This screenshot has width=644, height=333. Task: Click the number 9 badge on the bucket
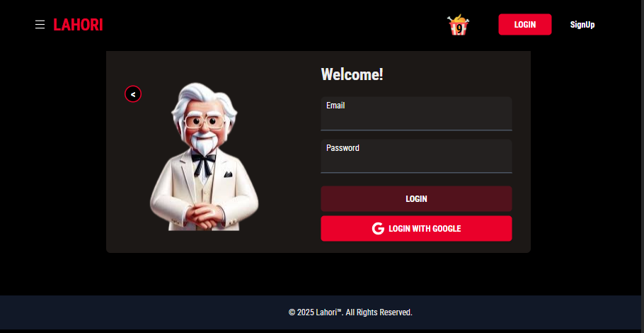[459, 28]
